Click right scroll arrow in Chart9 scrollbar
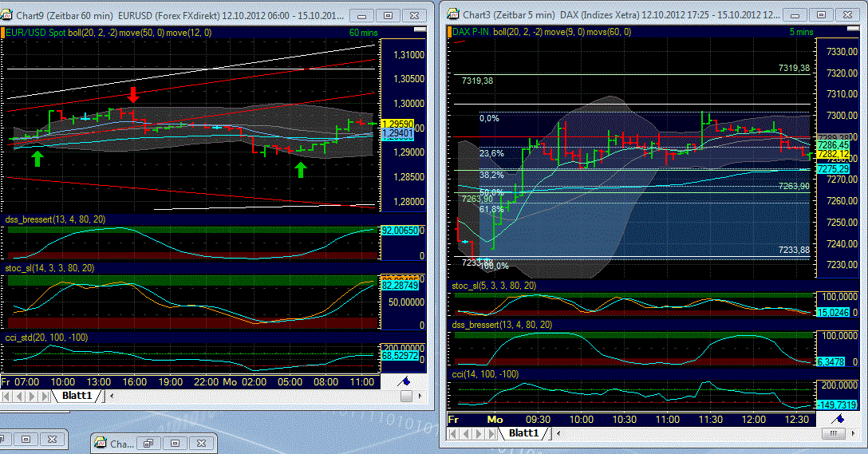This screenshot has width=868, height=454. tap(420, 396)
